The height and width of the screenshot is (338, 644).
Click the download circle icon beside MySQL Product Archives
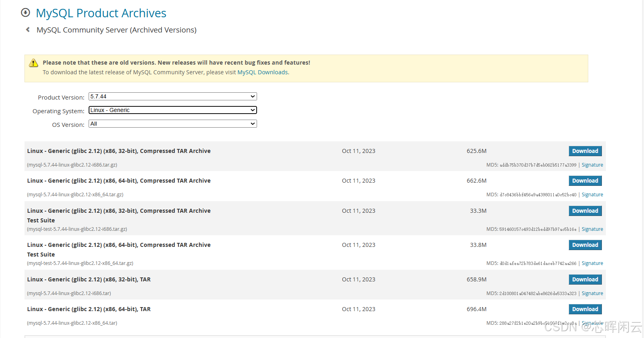tap(25, 12)
